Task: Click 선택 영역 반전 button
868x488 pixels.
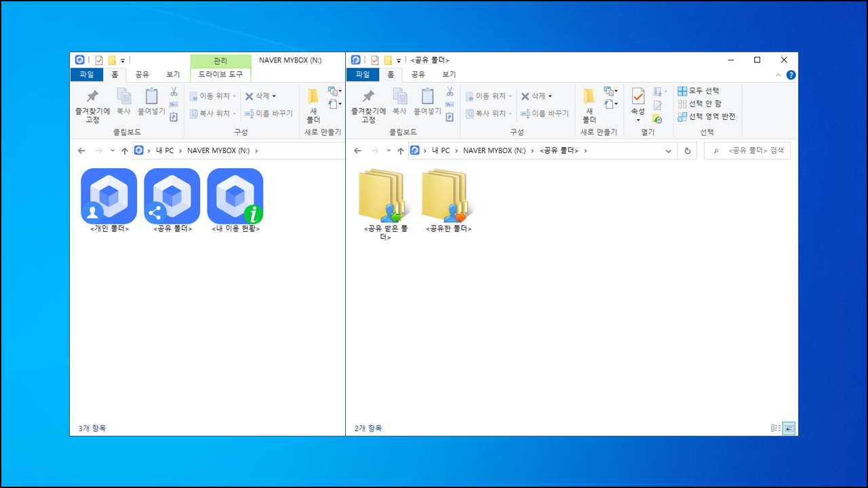Action: coord(707,117)
